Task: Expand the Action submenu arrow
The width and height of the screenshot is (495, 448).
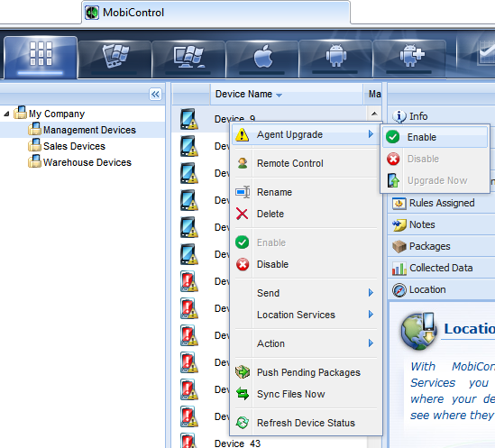Action: [371, 343]
